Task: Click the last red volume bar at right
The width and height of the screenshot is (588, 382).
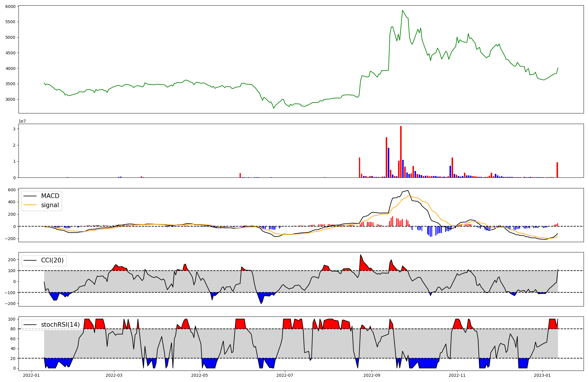Action: [x=557, y=170]
